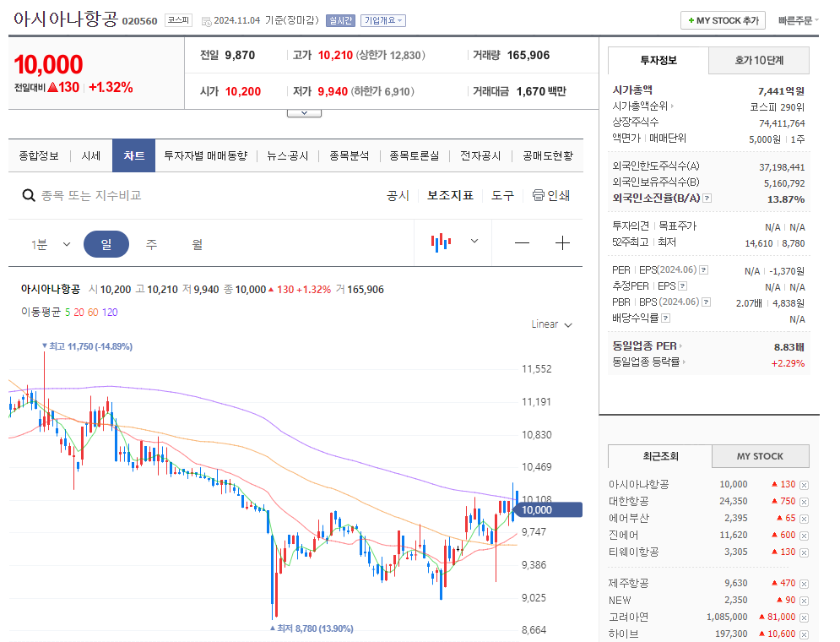Remove 하이브 from recent list
The width and height of the screenshot is (840, 642).
click(804, 634)
